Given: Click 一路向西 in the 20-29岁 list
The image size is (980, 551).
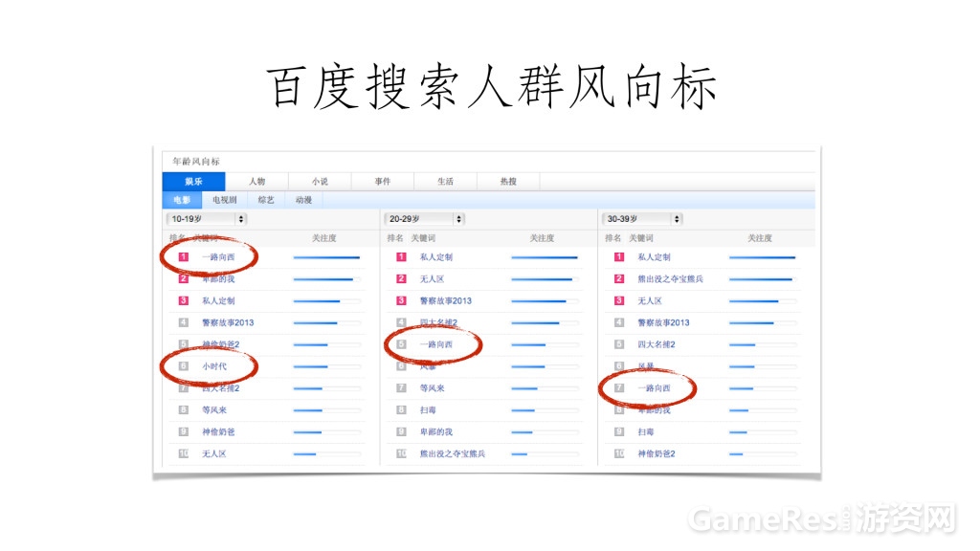Looking at the screenshot, I should coord(436,344).
